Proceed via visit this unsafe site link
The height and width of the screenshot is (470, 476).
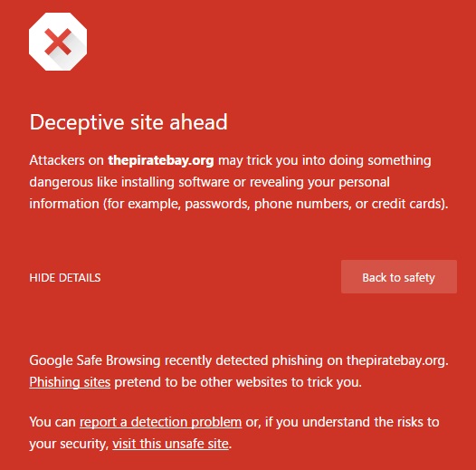point(170,444)
